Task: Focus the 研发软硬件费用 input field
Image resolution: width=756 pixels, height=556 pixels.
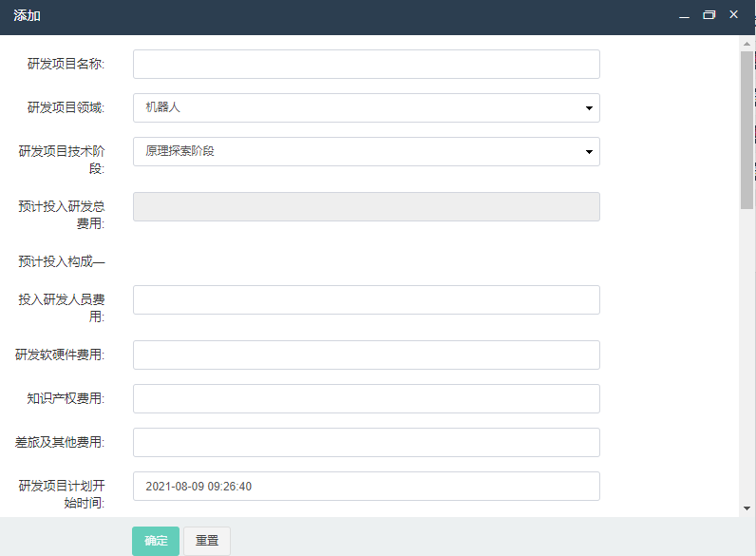Action: pos(367,355)
